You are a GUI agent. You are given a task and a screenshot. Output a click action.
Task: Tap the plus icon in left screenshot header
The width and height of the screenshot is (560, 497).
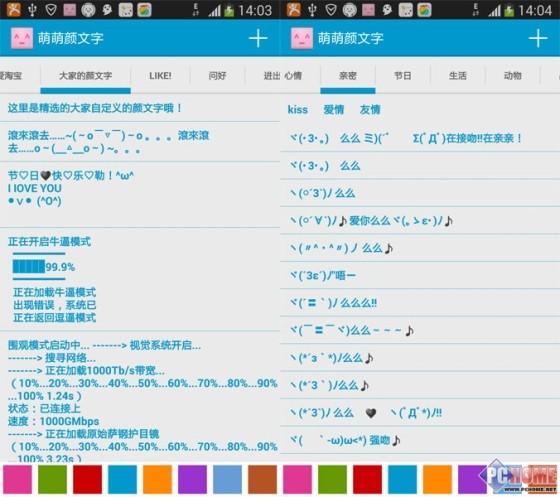(x=258, y=38)
